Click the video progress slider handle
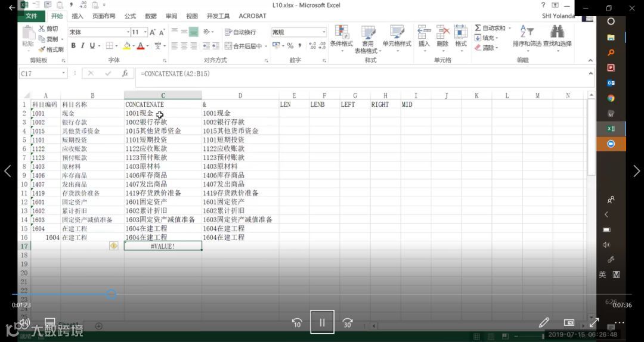Screen dimensions: 644x342 click(x=112, y=294)
